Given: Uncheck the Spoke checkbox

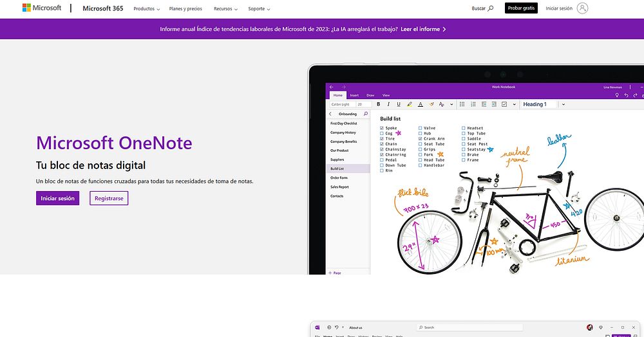Looking at the screenshot, I should [x=381, y=128].
